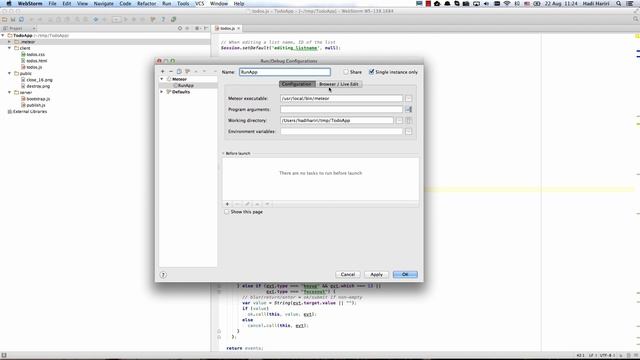
Task: Expand the .meteor folder
Action: pyautogui.click(x=9, y=42)
